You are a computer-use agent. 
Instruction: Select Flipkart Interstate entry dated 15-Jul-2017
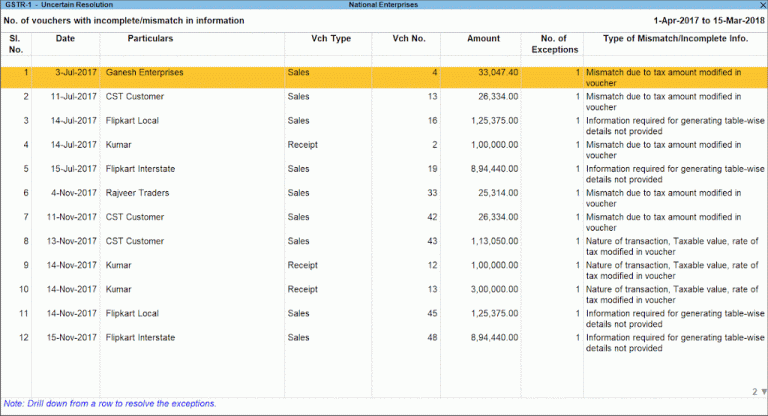click(384, 173)
